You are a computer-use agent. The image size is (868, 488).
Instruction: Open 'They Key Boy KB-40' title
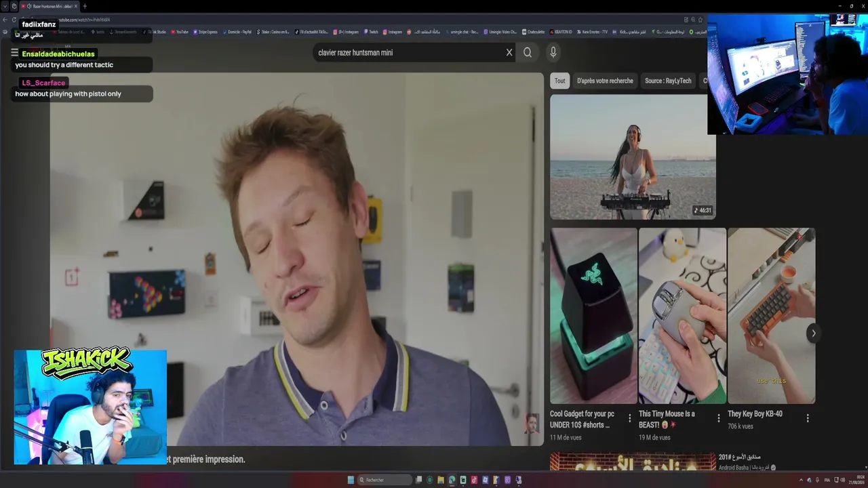755,414
